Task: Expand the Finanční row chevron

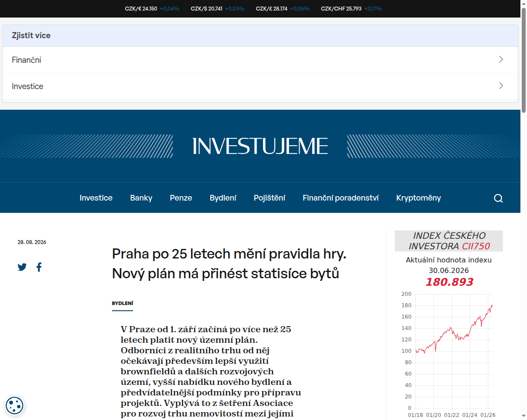Action: pyautogui.click(x=501, y=60)
